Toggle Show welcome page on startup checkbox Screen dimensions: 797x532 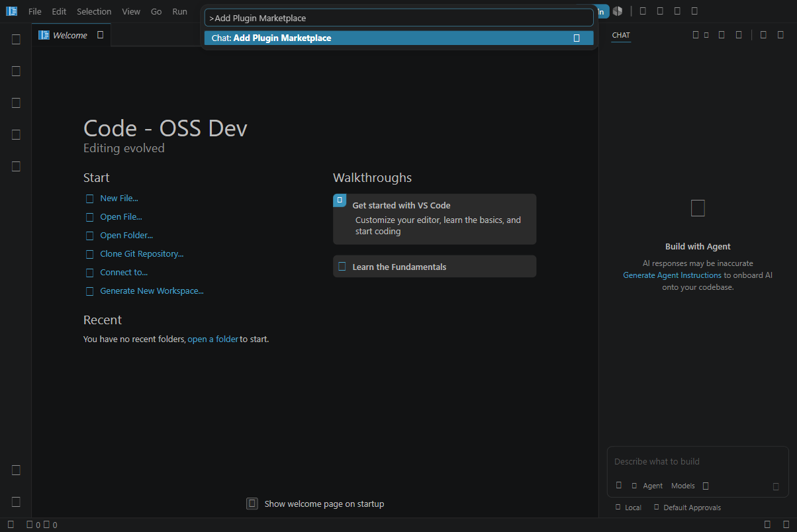click(252, 504)
